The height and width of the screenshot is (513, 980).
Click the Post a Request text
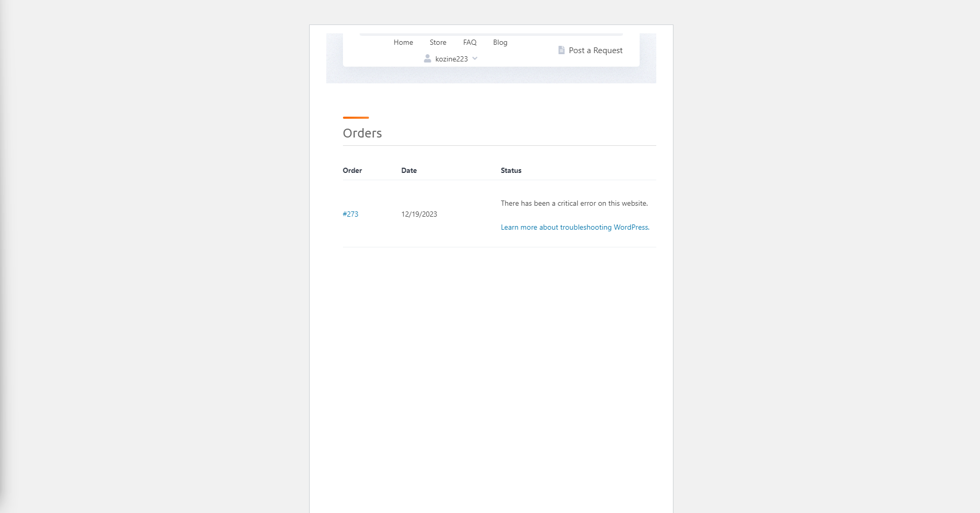tap(595, 50)
